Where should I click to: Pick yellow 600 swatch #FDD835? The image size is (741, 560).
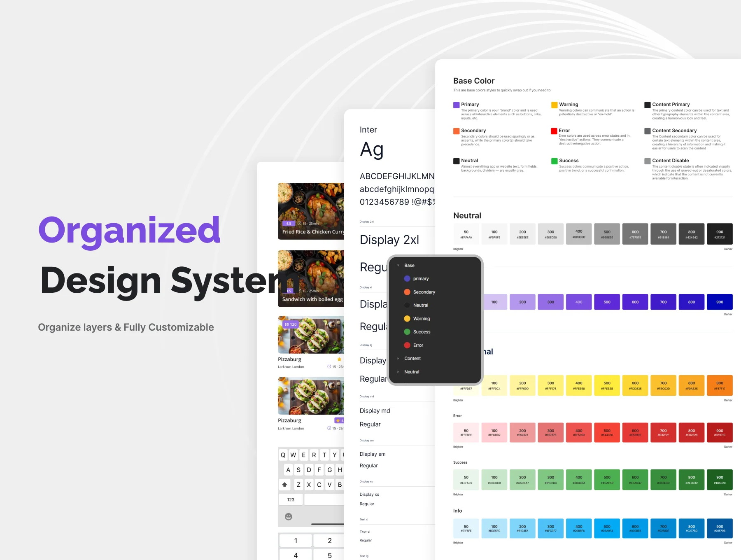635,385
